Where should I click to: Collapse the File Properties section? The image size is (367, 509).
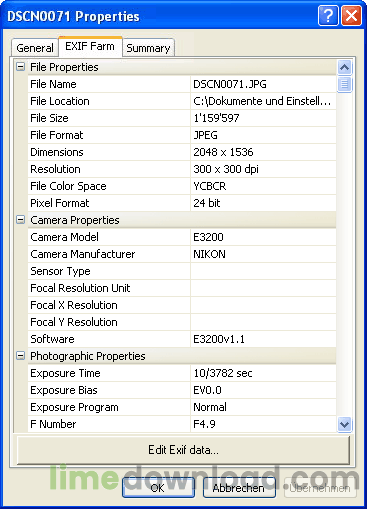[20, 67]
